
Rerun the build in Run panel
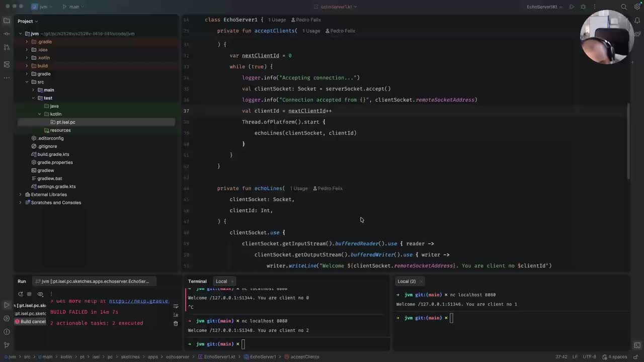pyautogui.click(x=21, y=294)
